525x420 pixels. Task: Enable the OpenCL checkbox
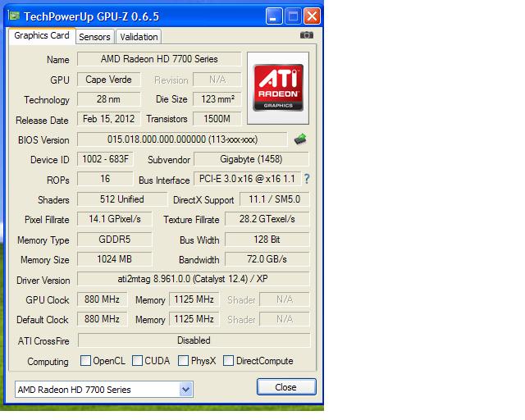[85, 361]
